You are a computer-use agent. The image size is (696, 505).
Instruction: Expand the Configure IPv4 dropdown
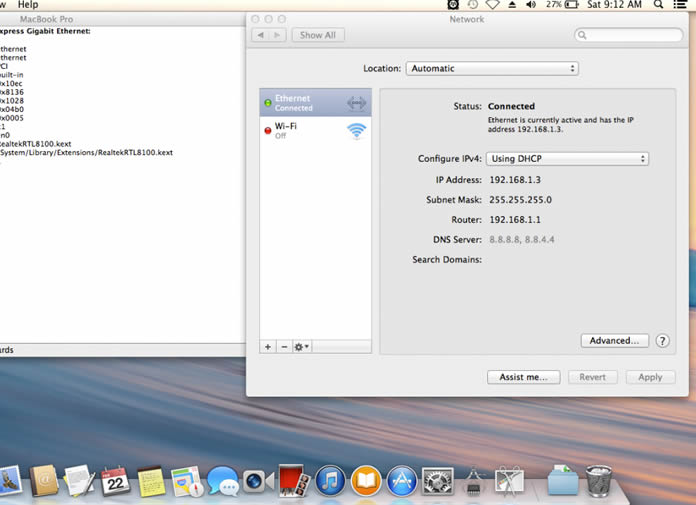tap(567, 159)
